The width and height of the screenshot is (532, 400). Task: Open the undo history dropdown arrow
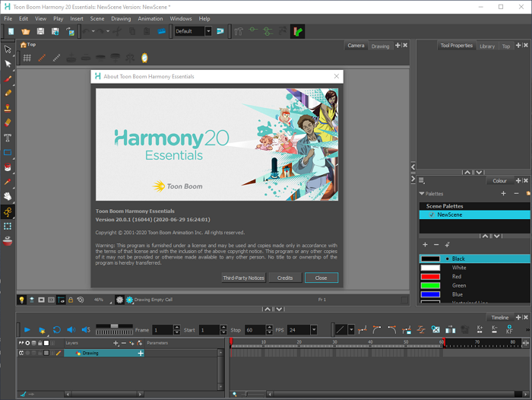tap(93, 31)
